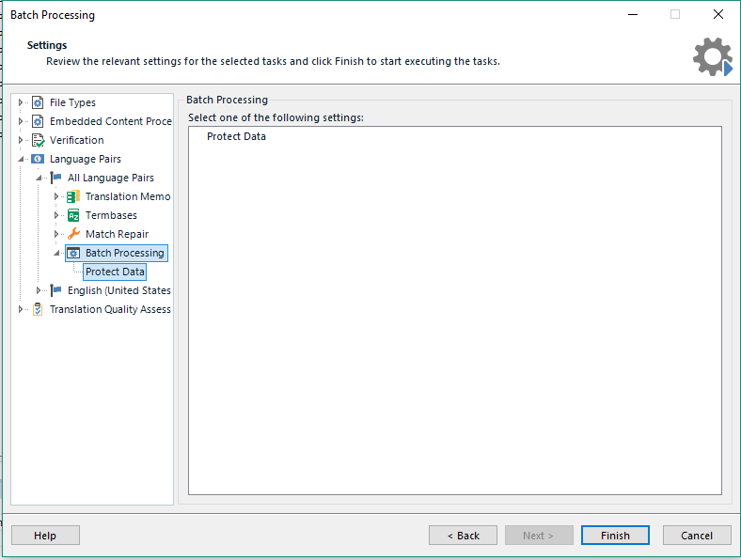741x560 pixels.
Task: Expand the Verification tree node
Action: pyautogui.click(x=21, y=140)
